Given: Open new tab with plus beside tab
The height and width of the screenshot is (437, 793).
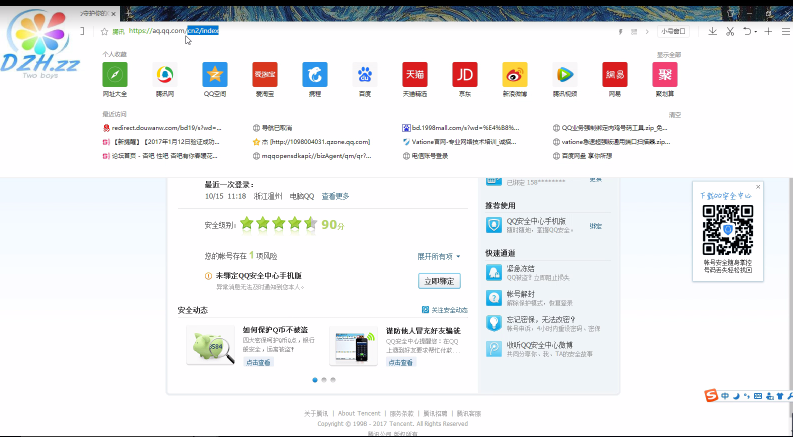Looking at the screenshot, I should [128, 14].
